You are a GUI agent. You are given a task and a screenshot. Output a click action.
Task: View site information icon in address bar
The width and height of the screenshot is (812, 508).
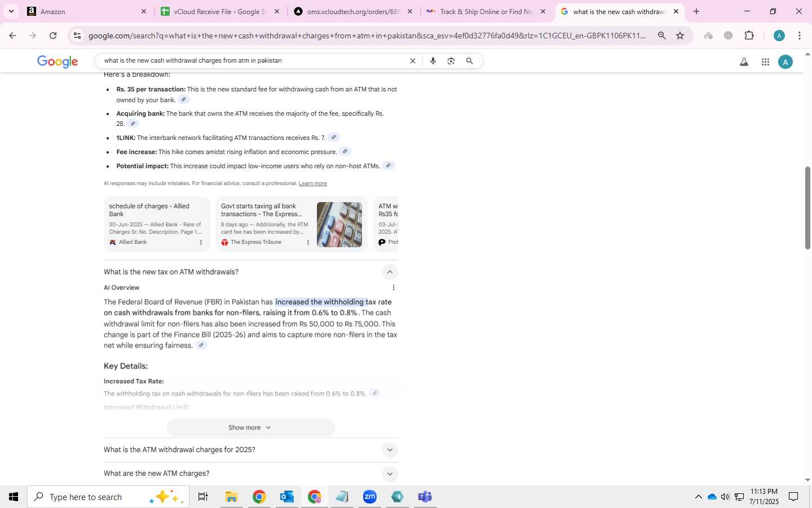coord(77,36)
